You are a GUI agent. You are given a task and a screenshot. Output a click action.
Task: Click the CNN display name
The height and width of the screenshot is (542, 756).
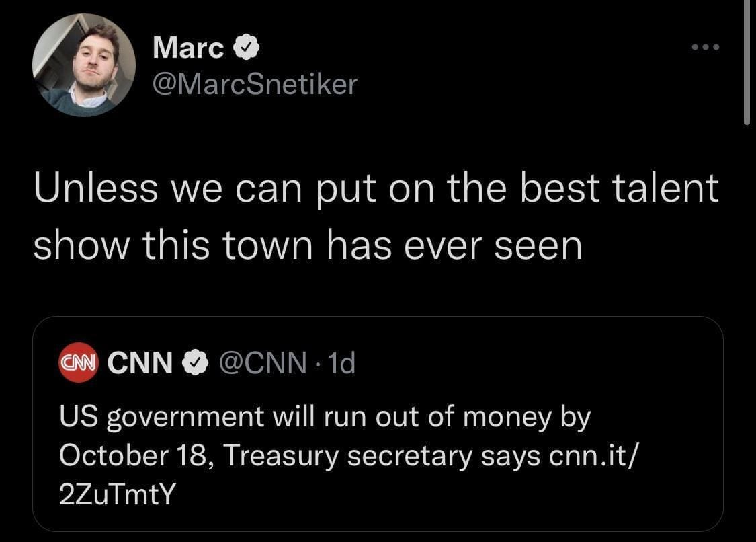(140, 364)
